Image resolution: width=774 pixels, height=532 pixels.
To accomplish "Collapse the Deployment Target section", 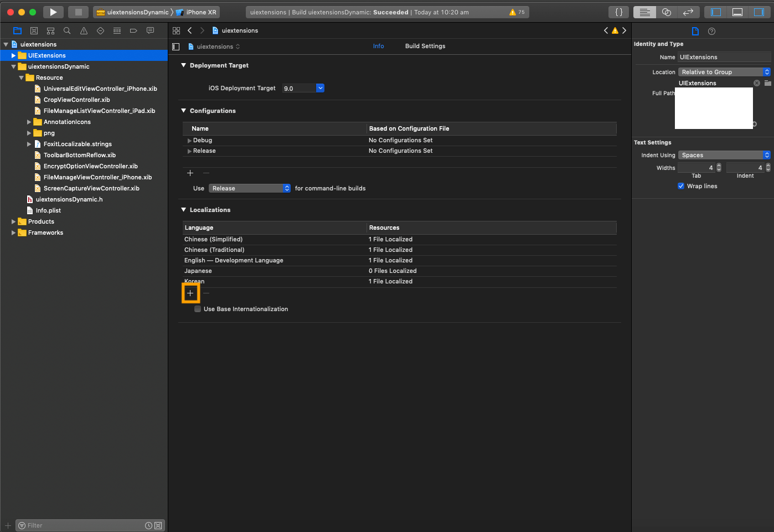I will (x=184, y=65).
